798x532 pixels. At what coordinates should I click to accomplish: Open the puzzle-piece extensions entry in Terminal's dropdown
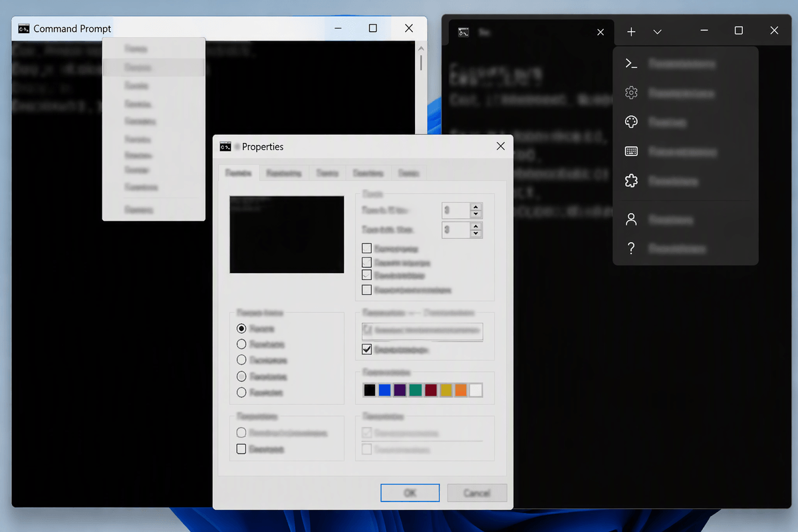(686, 181)
